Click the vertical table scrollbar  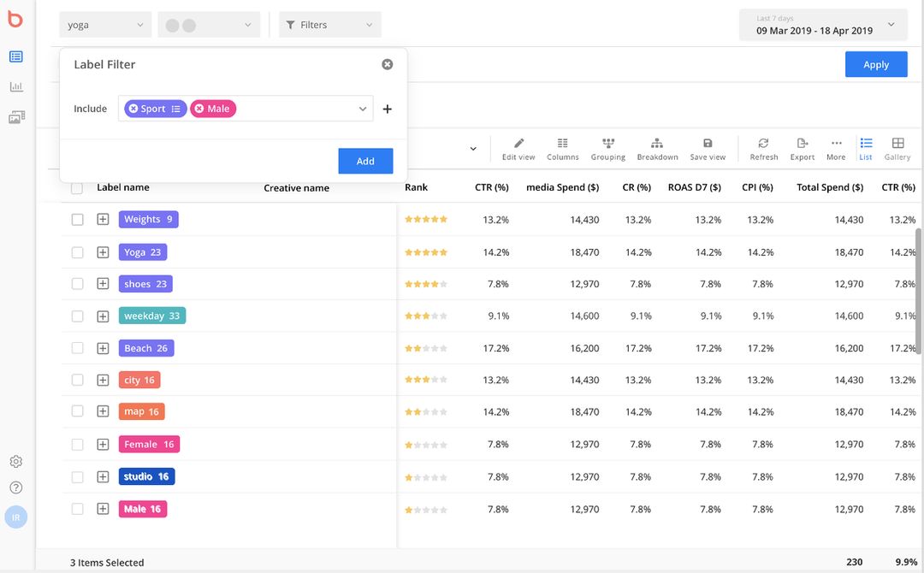pyautogui.click(x=918, y=292)
